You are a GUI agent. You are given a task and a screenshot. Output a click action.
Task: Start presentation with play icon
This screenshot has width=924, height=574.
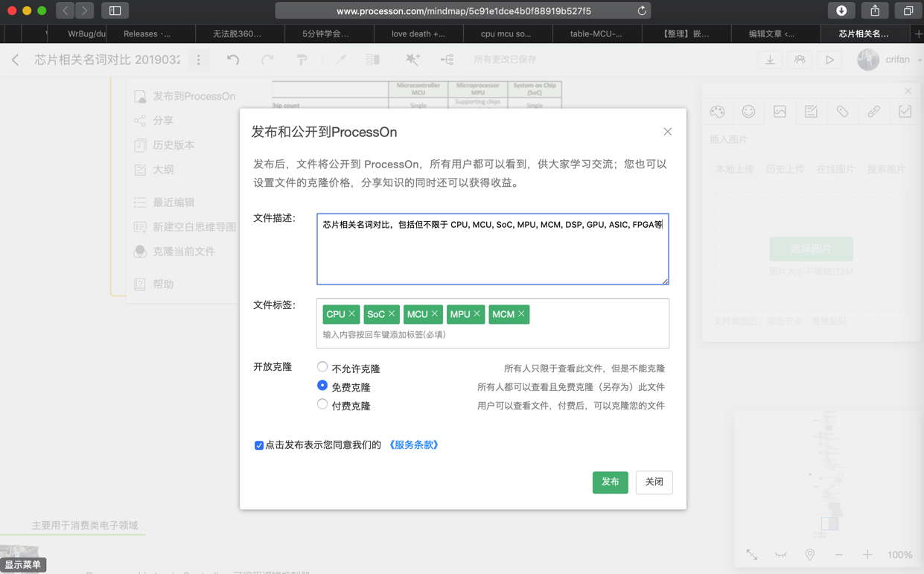829,60
